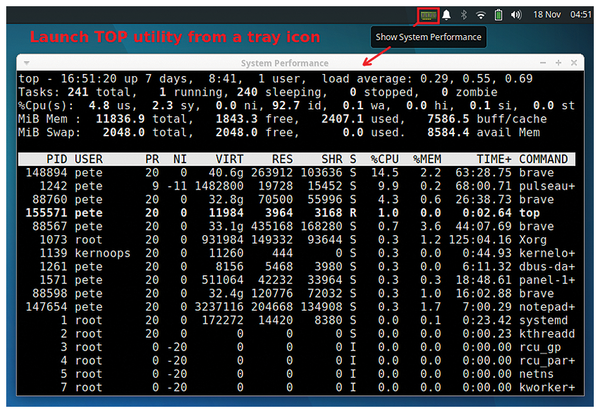Click the %CPU column header

point(387,159)
